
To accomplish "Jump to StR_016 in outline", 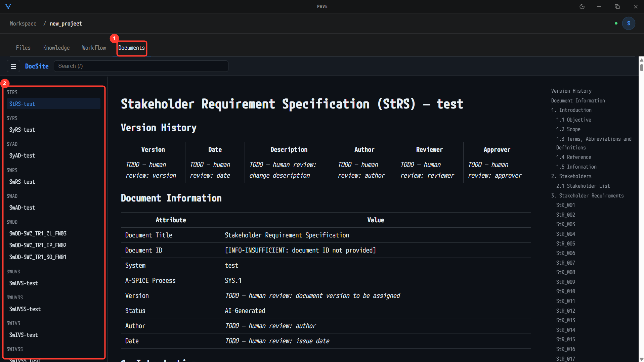I will coord(565,349).
